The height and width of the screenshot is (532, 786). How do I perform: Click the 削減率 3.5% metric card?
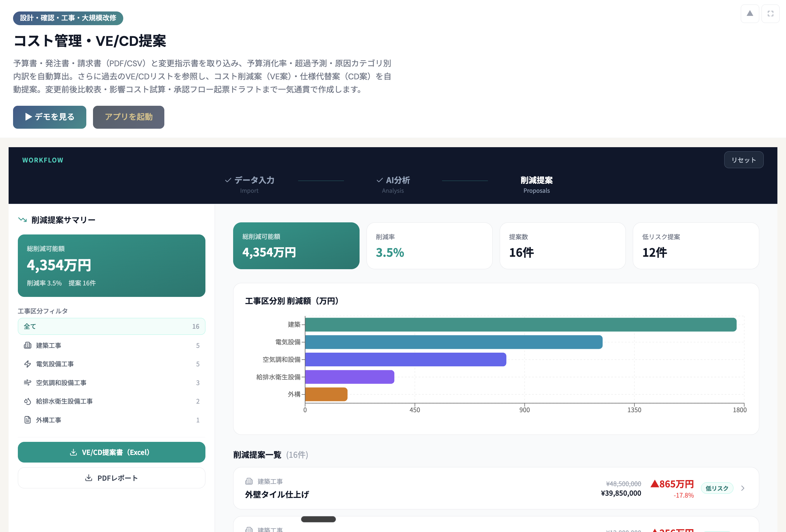pyautogui.click(x=430, y=246)
